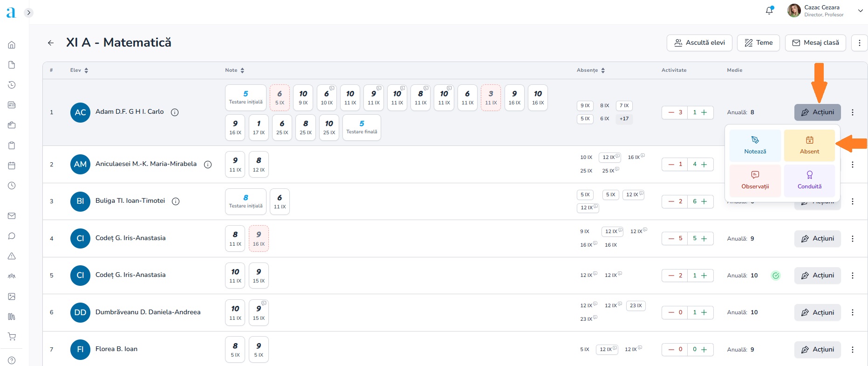Sort the table by Elev column
This screenshot has height=366, width=868.
tap(86, 70)
